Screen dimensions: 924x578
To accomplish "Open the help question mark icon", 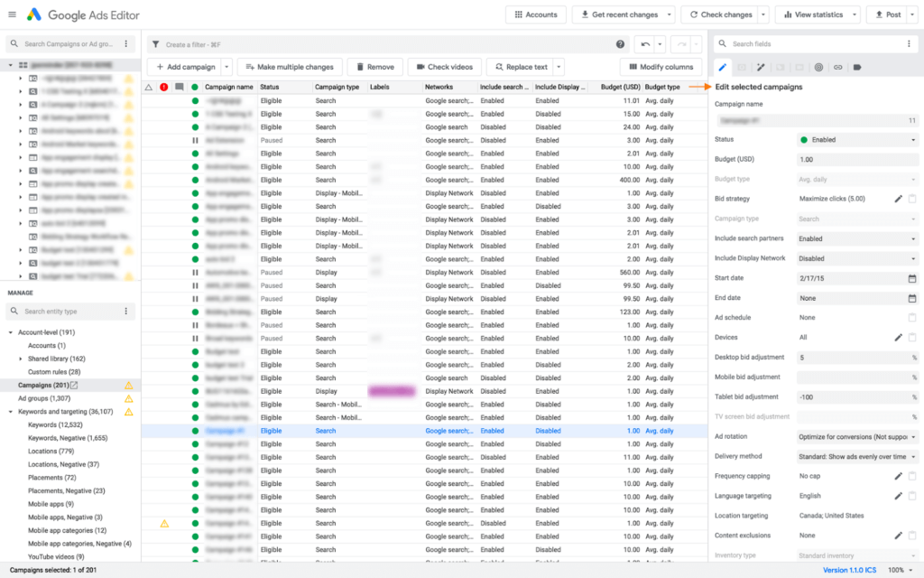I will (620, 44).
